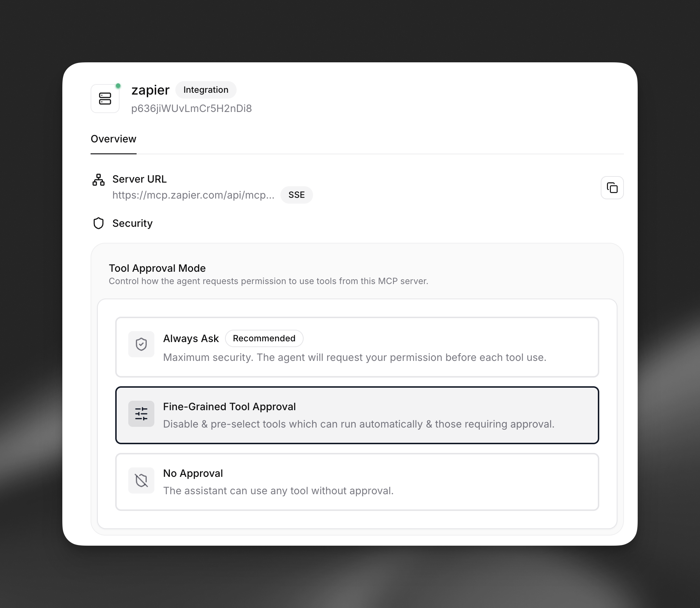Click the Security shield icon

(98, 223)
